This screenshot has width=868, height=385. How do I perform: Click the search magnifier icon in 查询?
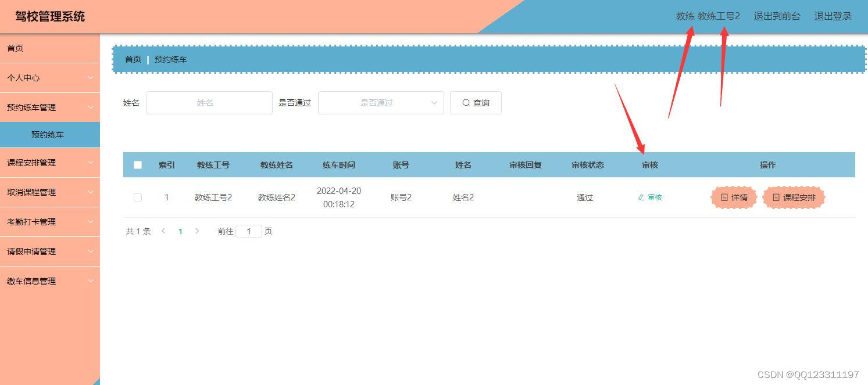[x=466, y=103]
